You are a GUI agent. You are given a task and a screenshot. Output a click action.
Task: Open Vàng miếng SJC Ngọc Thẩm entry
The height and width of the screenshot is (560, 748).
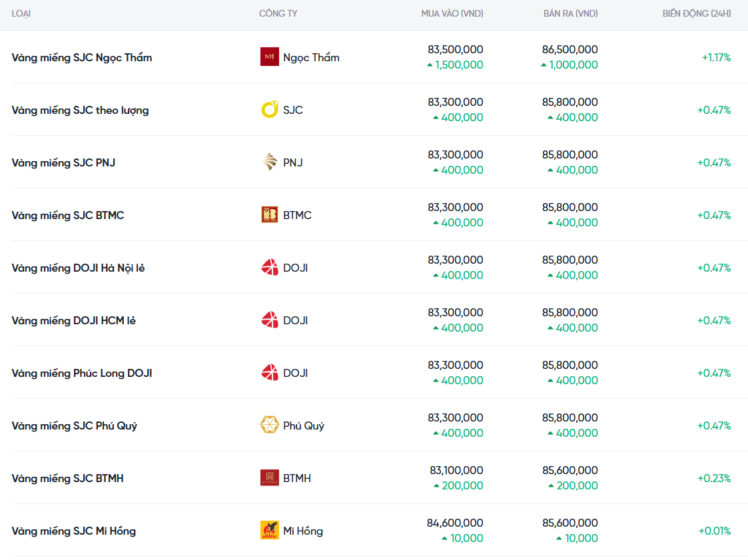81,58
